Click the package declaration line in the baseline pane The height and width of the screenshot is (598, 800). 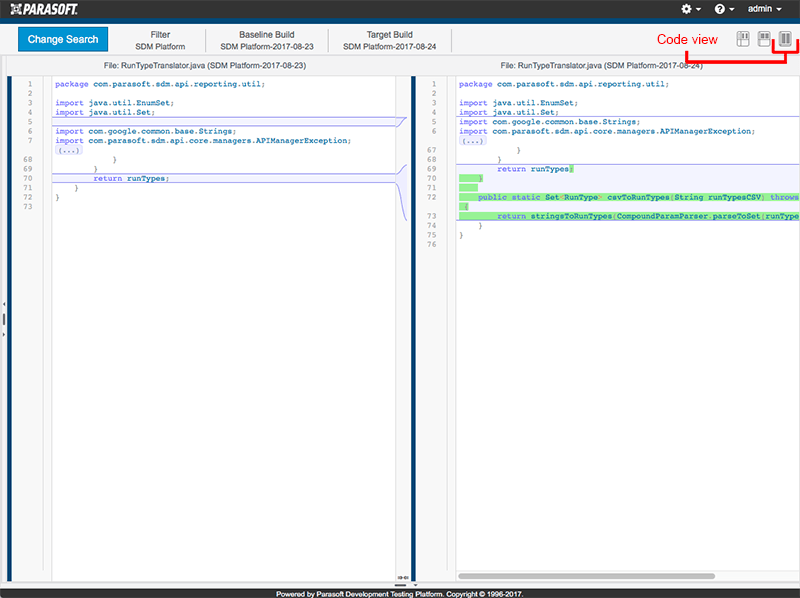click(160, 84)
